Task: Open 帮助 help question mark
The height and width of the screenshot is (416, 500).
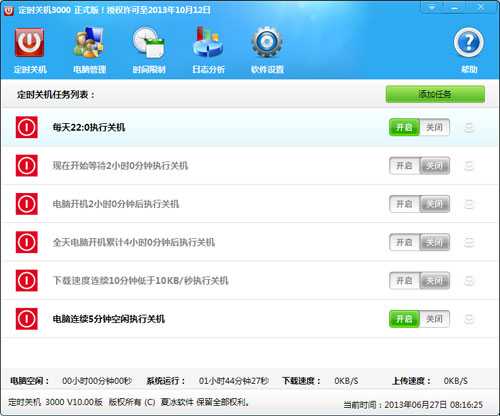Action: click(x=469, y=51)
